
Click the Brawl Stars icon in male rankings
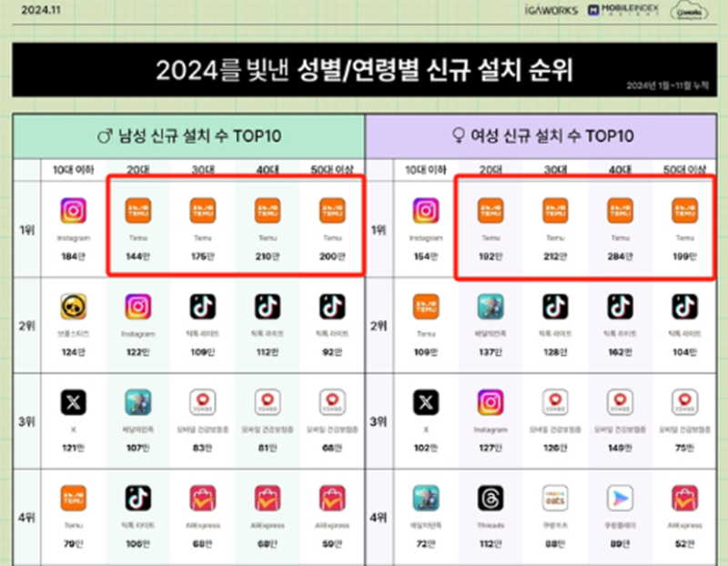click(x=74, y=307)
